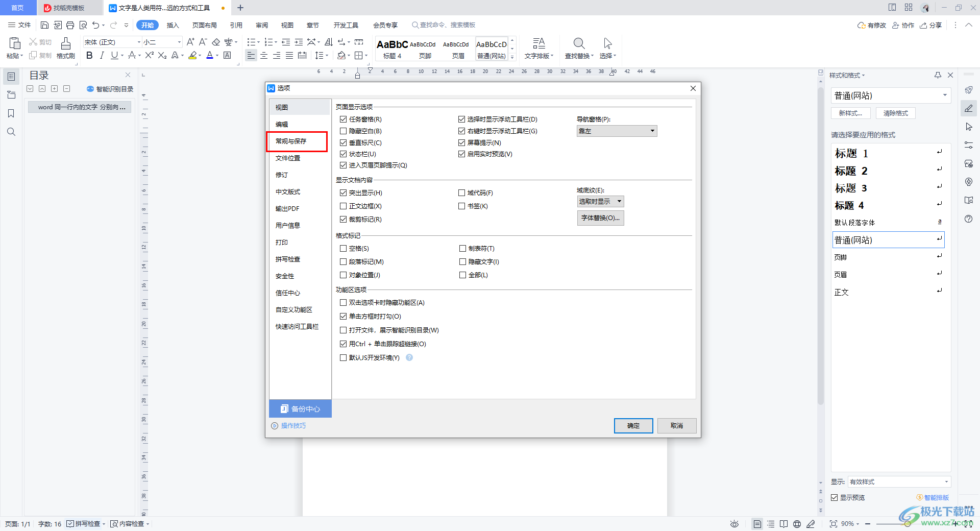Click the align left icon
This screenshot has height=531, width=980.
click(251, 56)
